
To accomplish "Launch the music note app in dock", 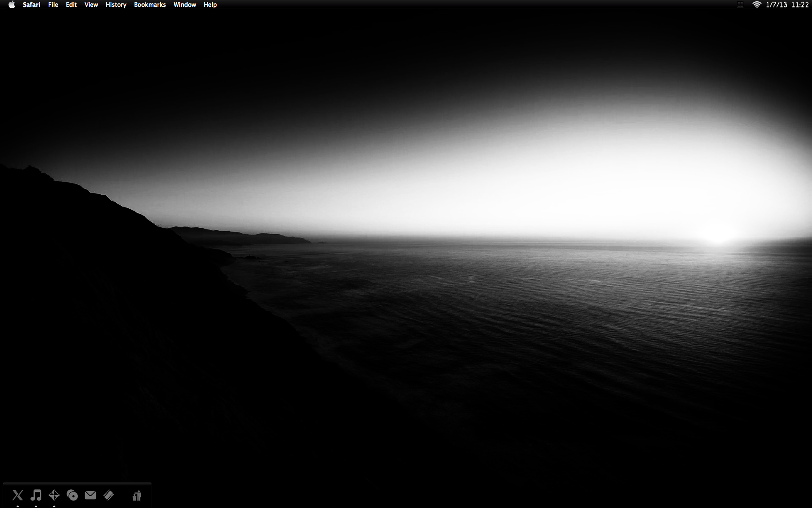I will pyautogui.click(x=36, y=495).
